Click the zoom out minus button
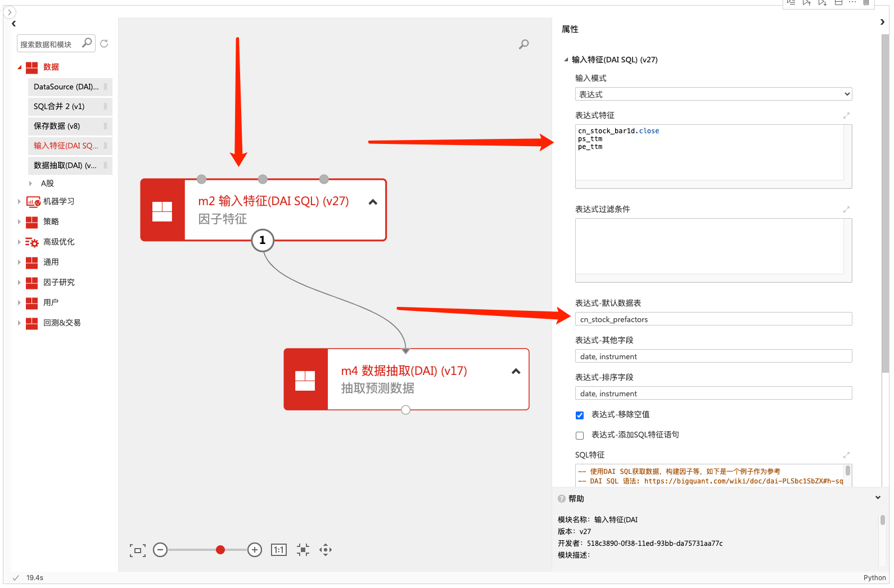Image resolution: width=894 pixels, height=588 pixels. pos(160,550)
